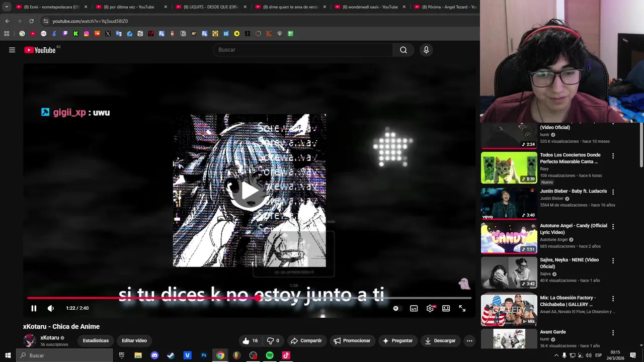Switch to theater mode
The image size is (644, 362).
tap(446, 308)
